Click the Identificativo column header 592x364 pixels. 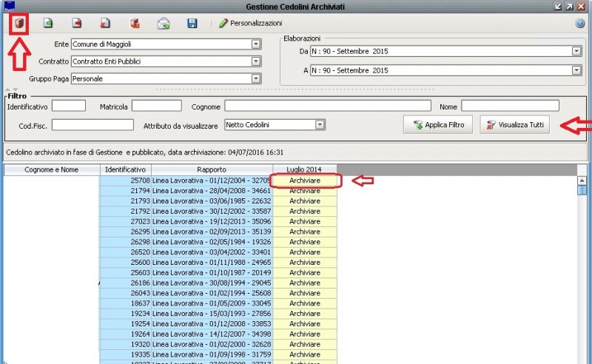click(x=126, y=170)
